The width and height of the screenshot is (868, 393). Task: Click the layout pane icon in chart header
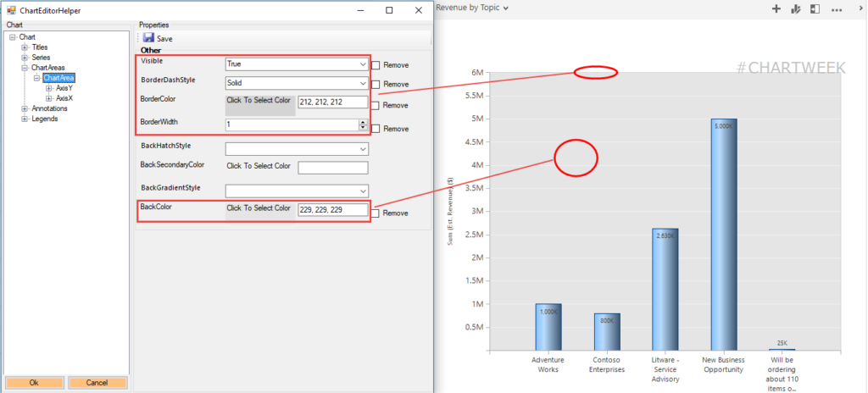coord(815,8)
